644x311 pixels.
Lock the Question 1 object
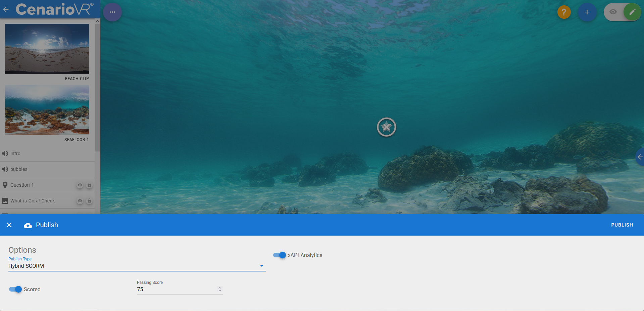(89, 185)
